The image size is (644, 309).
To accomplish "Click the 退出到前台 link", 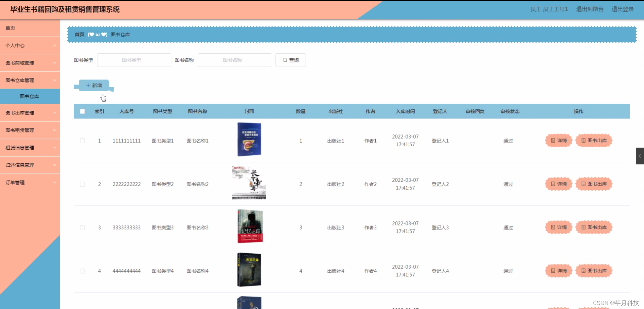I will 589,9.
